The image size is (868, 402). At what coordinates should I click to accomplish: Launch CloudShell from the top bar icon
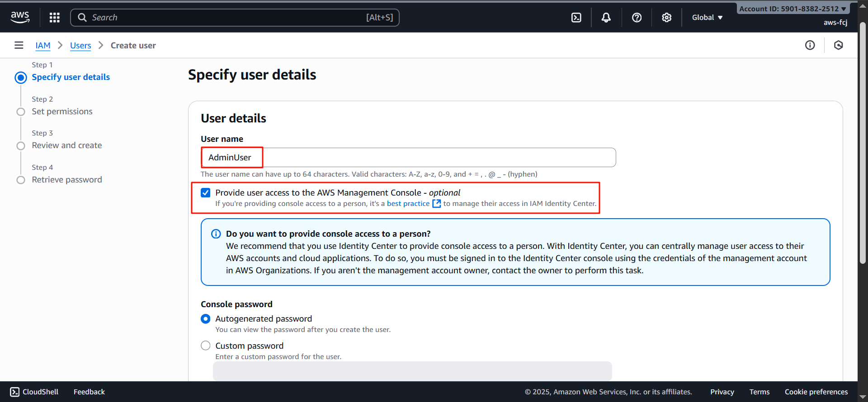(x=576, y=18)
